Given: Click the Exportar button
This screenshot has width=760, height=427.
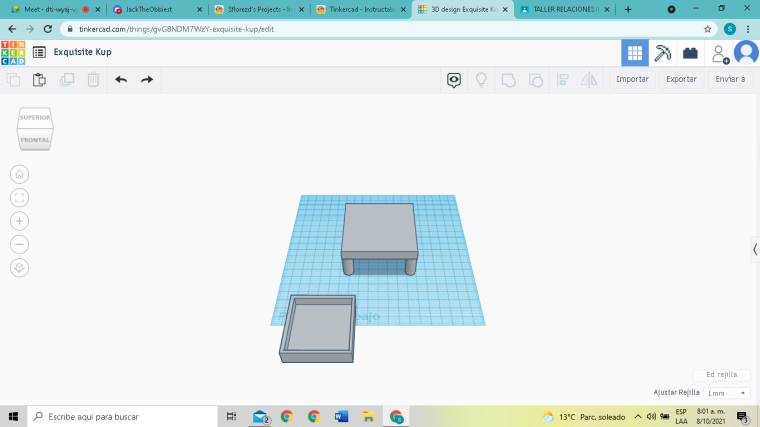Looking at the screenshot, I should (x=681, y=79).
